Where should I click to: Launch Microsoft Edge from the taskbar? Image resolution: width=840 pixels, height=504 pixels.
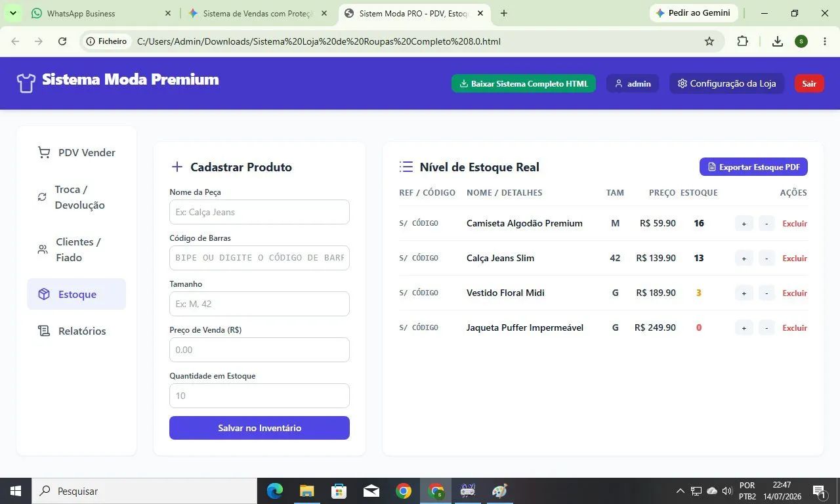click(x=274, y=491)
